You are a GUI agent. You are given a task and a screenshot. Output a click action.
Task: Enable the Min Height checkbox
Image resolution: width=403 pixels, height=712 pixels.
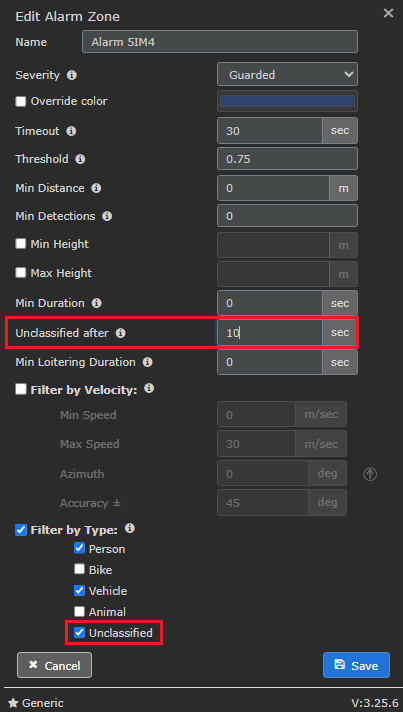[x=21, y=244]
